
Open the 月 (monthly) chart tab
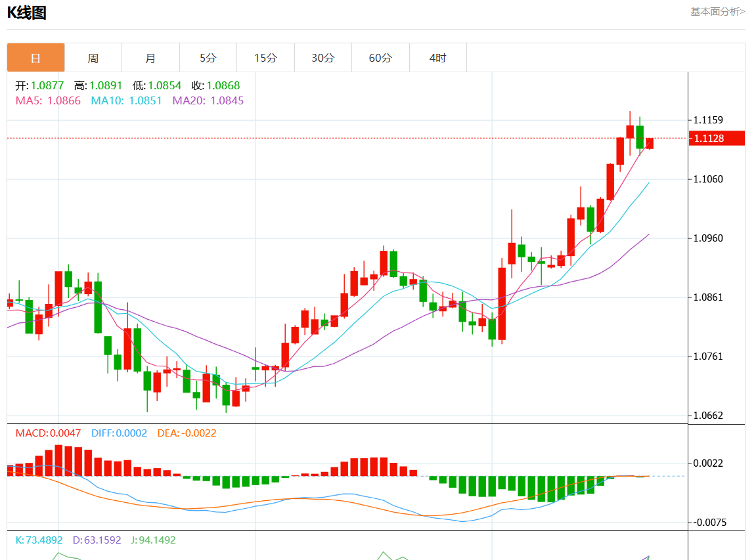point(150,58)
